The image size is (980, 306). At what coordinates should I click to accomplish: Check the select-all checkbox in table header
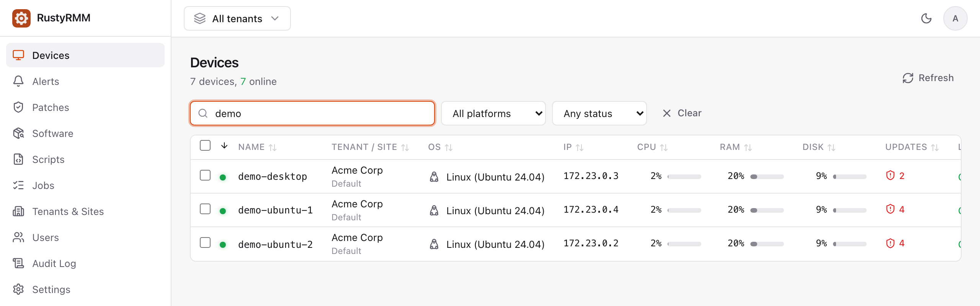point(205,145)
